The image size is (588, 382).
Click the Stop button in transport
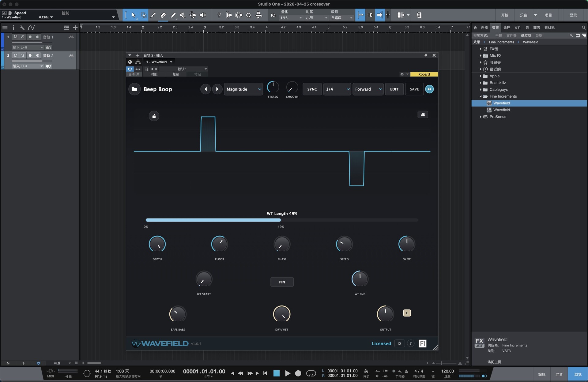pyautogui.click(x=276, y=373)
